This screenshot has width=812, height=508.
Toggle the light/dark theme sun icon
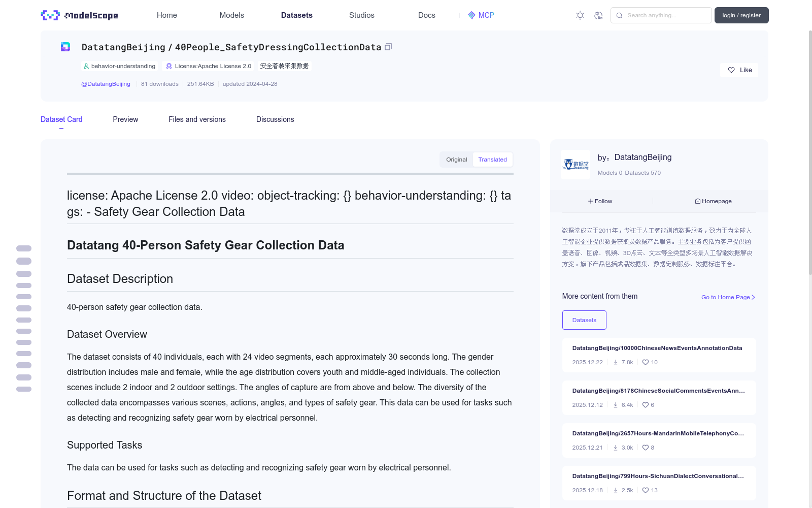click(x=580, y=15)
